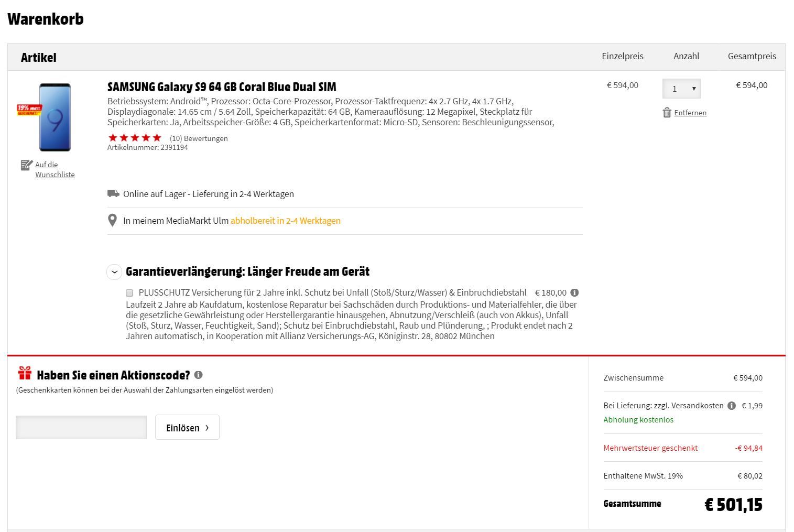Enable the PLUSSCHUTZ insurance checkbox
This screenshot has height=532, width=794.
129,293
